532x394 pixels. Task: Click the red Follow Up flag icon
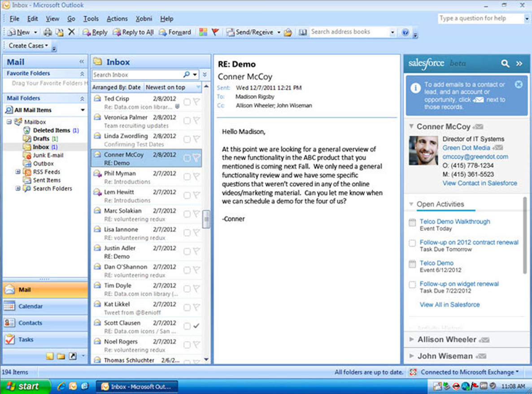point(215,32)
